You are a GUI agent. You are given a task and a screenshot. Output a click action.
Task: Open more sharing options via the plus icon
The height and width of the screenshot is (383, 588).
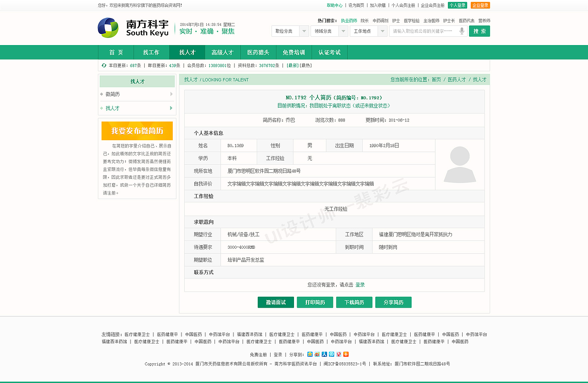(347, 354)
